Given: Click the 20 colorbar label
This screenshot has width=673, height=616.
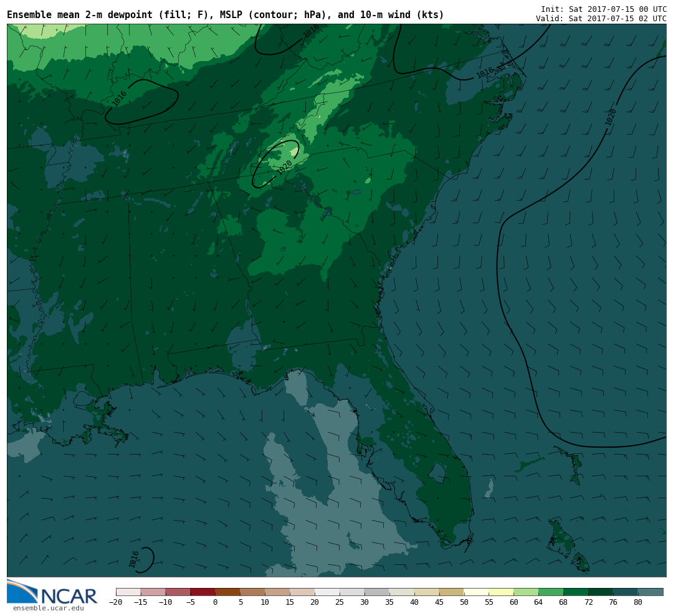Looking at the screenshot, I should coord(315,602).
